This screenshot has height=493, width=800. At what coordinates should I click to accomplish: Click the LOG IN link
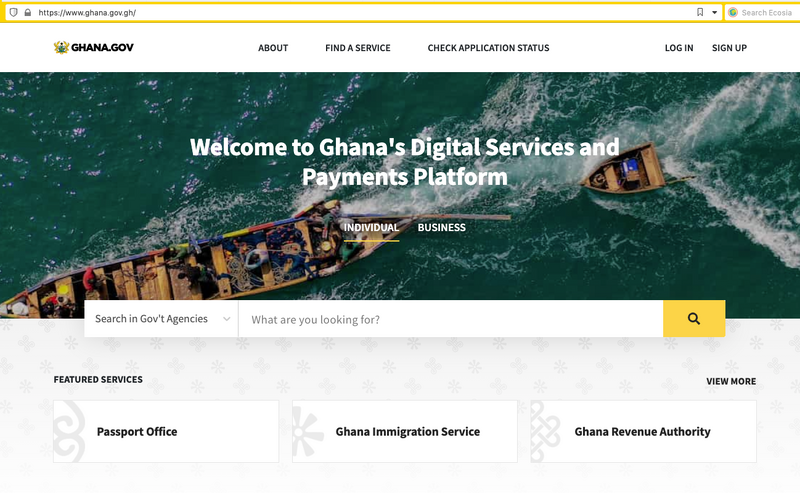679,48
